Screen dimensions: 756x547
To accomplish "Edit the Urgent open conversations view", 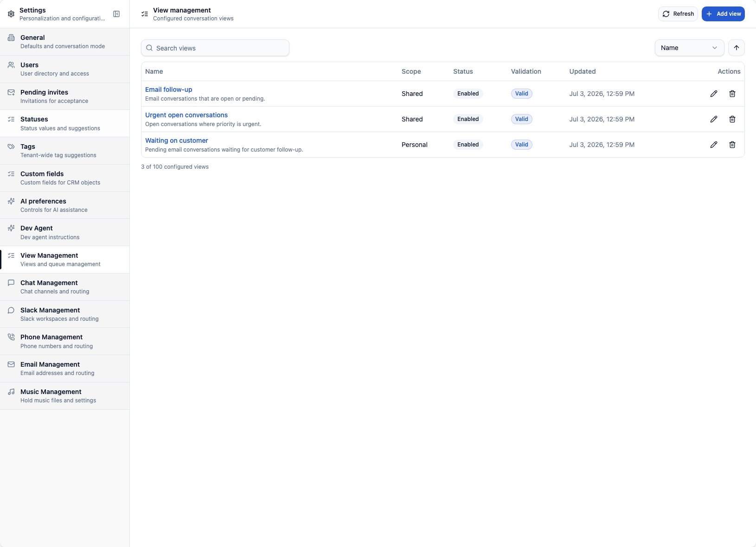I will pos(714,119).
